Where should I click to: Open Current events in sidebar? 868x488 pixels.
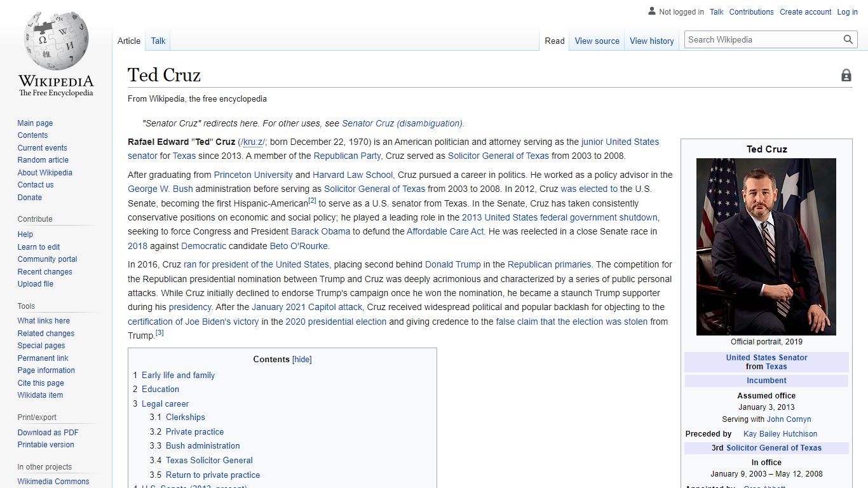(42, 148)
